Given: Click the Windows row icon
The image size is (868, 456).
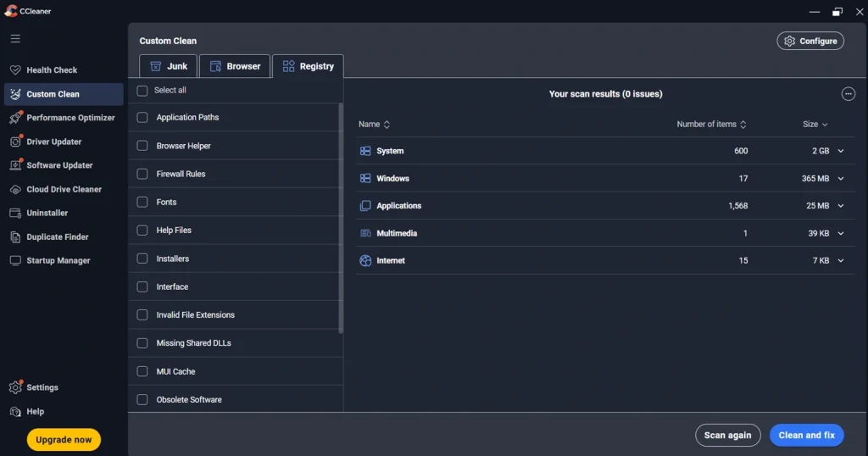Looking at the screenshot, I should [365, 178].
